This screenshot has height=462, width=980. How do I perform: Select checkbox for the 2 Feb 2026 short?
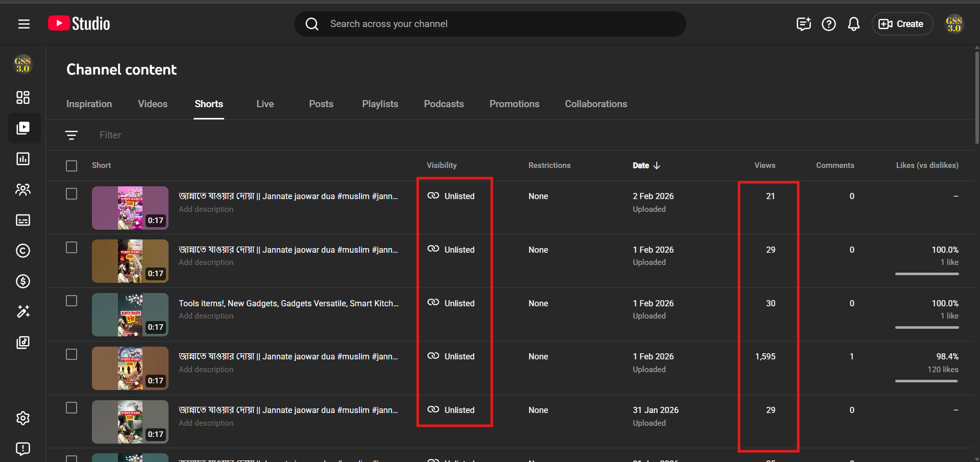pyautogui.click(x=71, y=194)
